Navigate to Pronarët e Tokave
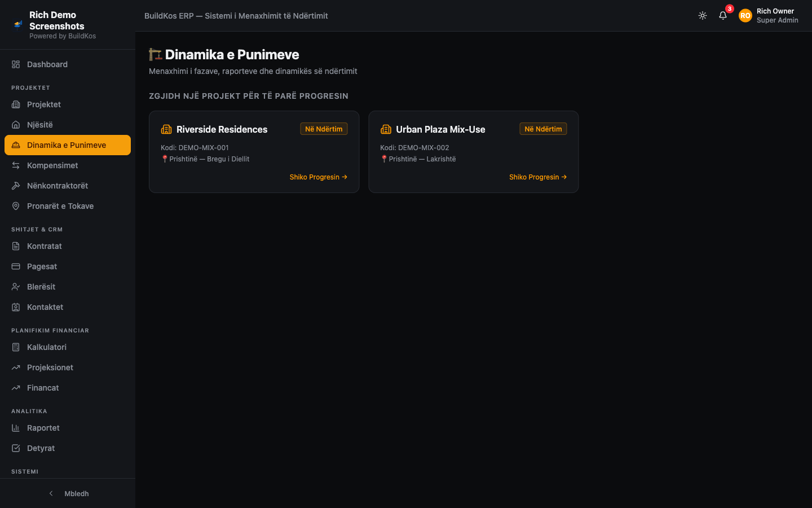 (68, 206)
